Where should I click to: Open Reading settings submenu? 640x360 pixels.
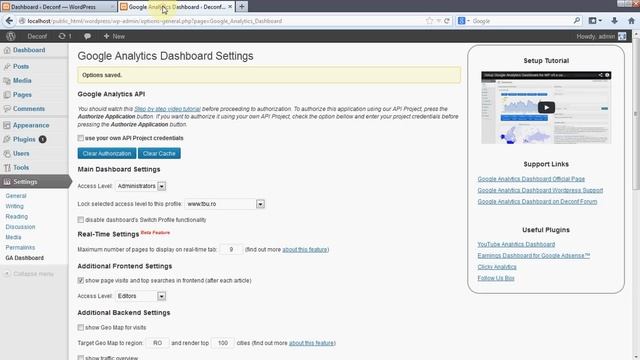(17, 216)
